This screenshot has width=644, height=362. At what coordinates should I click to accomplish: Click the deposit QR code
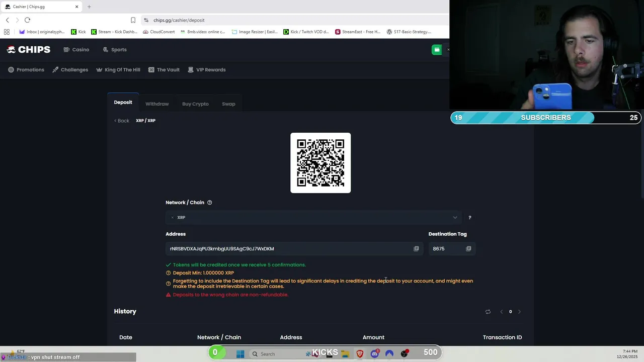coord(320,163)
